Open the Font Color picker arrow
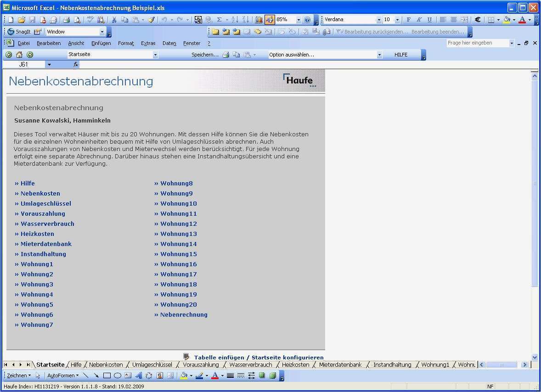 (529, 19)
